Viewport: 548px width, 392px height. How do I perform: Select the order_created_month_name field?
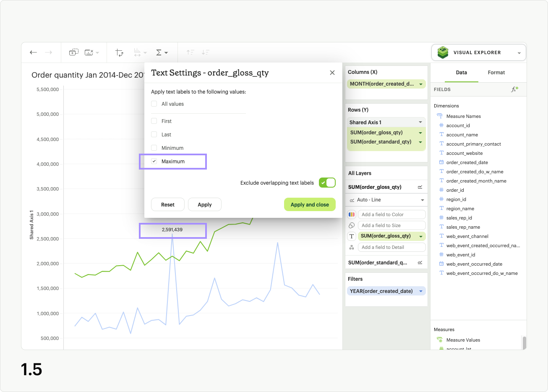click(x=476, y=181)
